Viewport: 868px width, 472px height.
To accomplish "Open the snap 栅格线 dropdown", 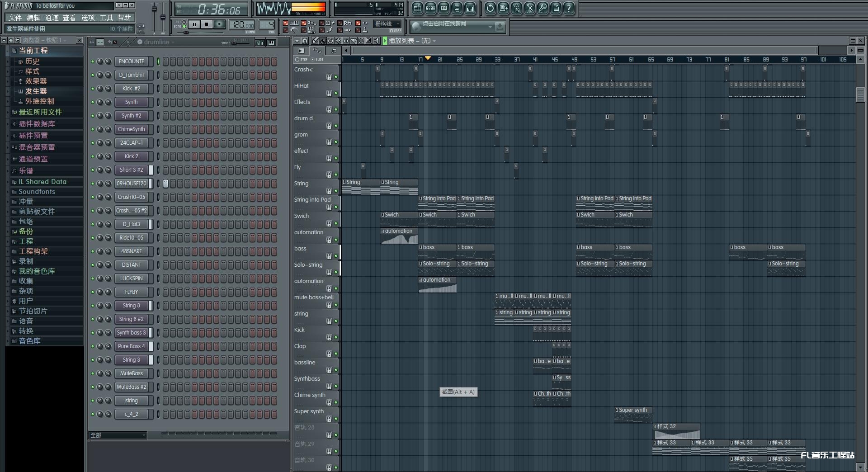I will (387, 24).
